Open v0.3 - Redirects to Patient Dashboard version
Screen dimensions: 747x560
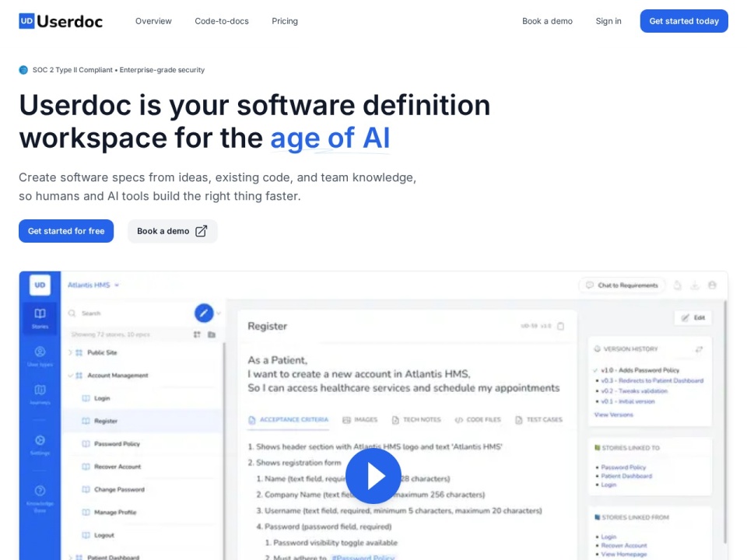coord(652,380)
